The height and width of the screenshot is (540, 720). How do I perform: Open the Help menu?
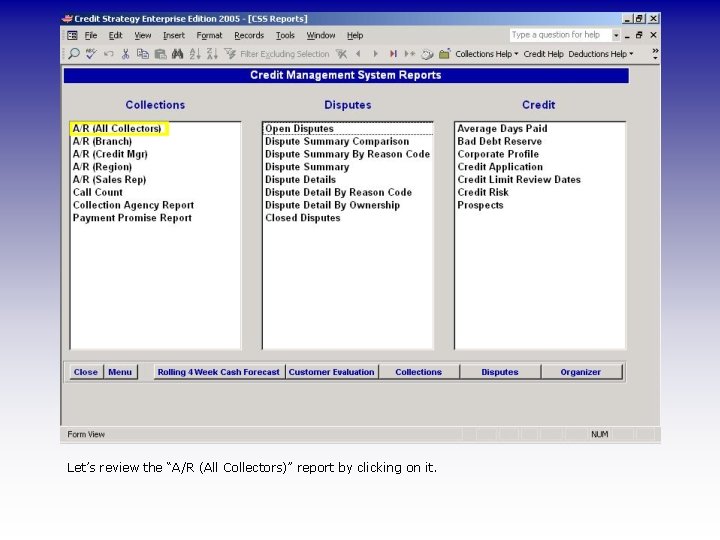(354, 35)
